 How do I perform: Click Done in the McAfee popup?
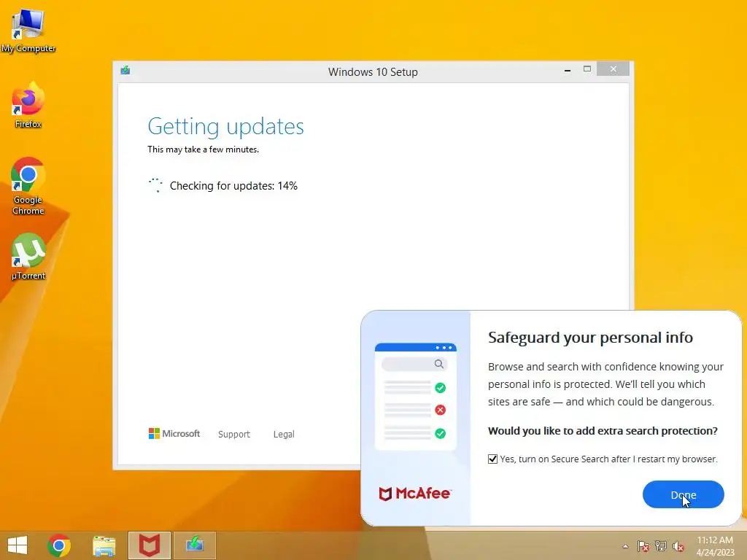tap(683, 494)
